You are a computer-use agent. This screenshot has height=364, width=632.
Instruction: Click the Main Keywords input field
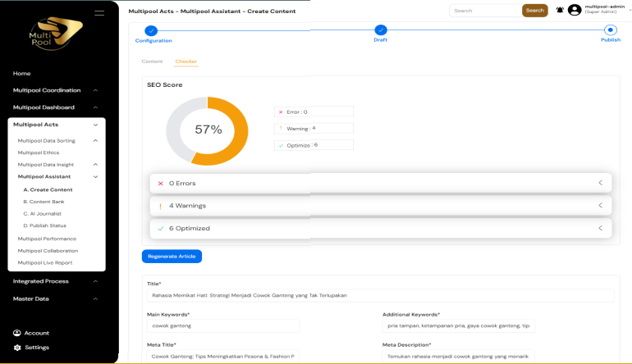tap(223, 325)
